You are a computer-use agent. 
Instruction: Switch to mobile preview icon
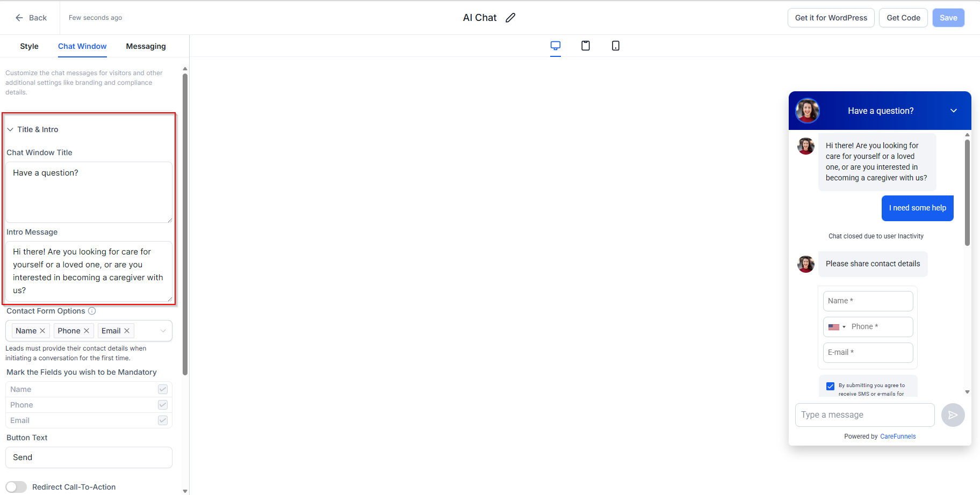click(x=616, y=46)
